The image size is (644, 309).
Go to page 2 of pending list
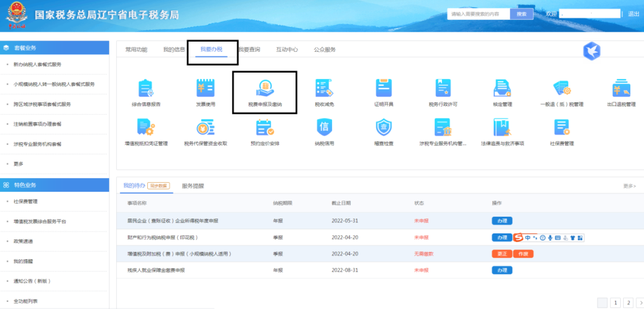coord(628,302)
